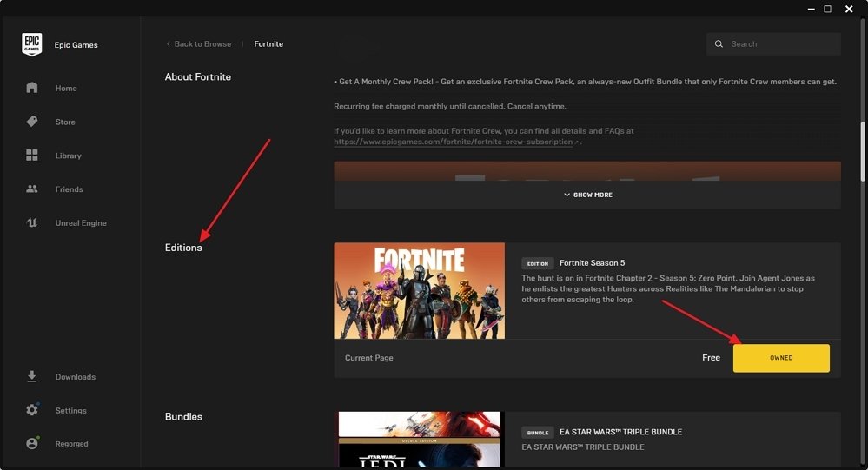Click the Fortnite Season 5 edition title
868x470 pixels.
592,263
